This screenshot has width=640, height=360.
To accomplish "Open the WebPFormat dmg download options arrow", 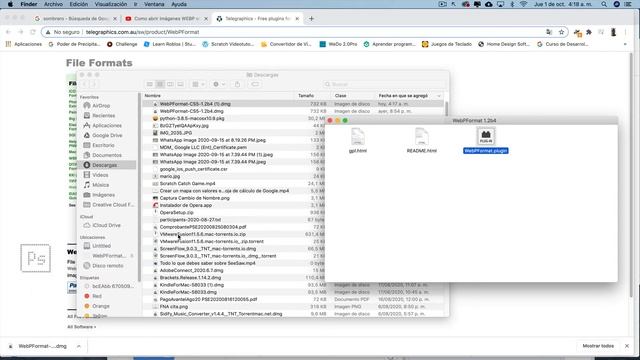I will [79, 346].
